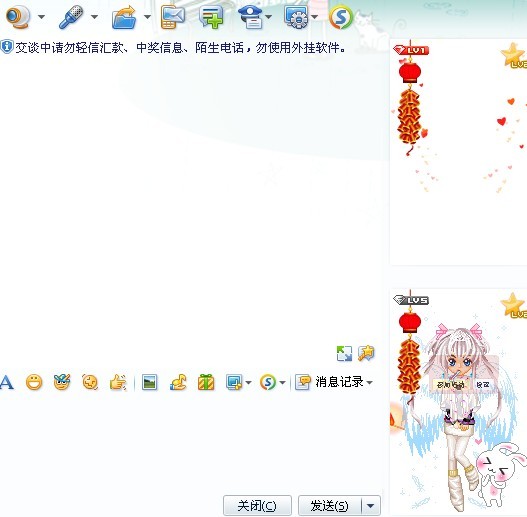527x517 pixels.
Task: Click the Sogou S icon in top toolbar
Action: click(341, 17)
